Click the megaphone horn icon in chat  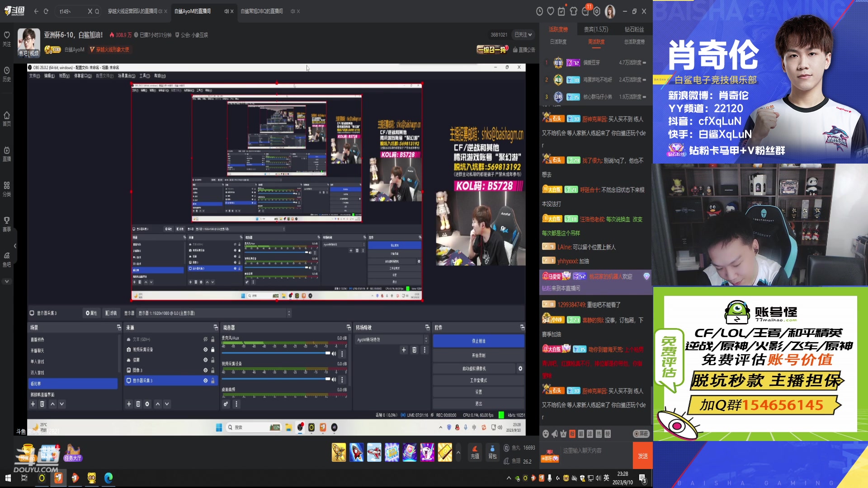555,434
